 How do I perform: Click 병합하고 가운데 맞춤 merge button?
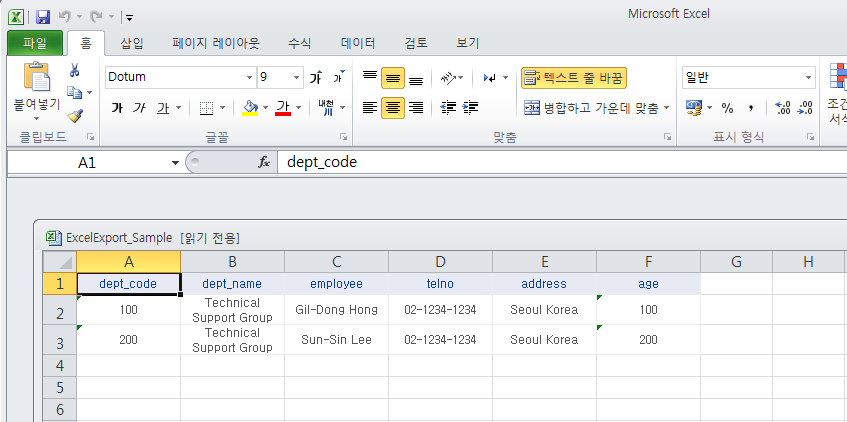tap(590, 108)
